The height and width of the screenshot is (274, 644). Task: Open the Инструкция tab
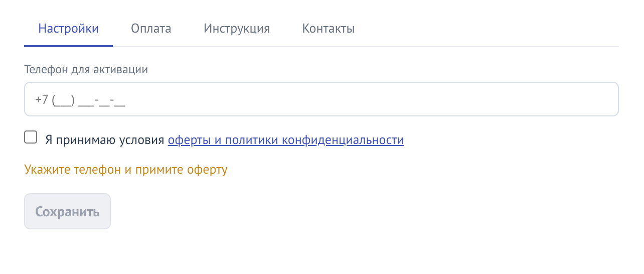click(x=237, y=29)
